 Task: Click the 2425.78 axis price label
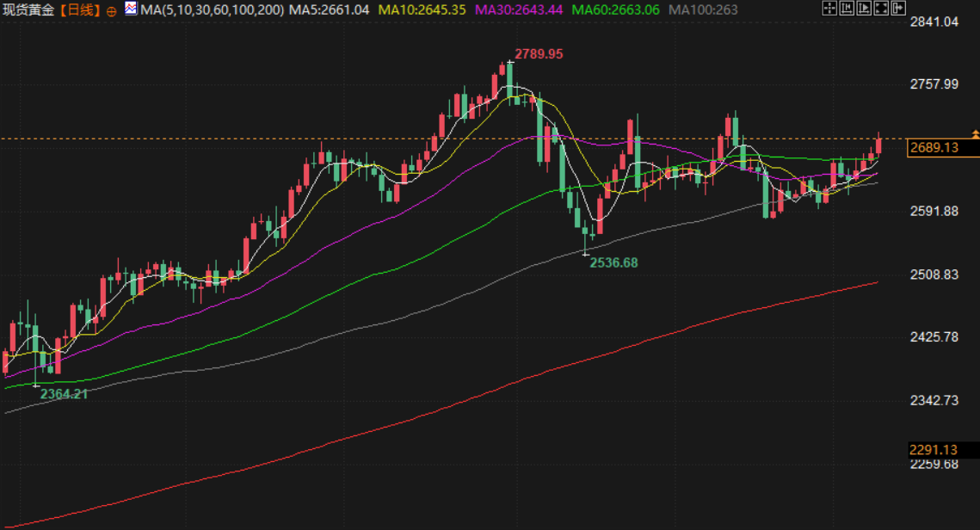pos(934,337)
